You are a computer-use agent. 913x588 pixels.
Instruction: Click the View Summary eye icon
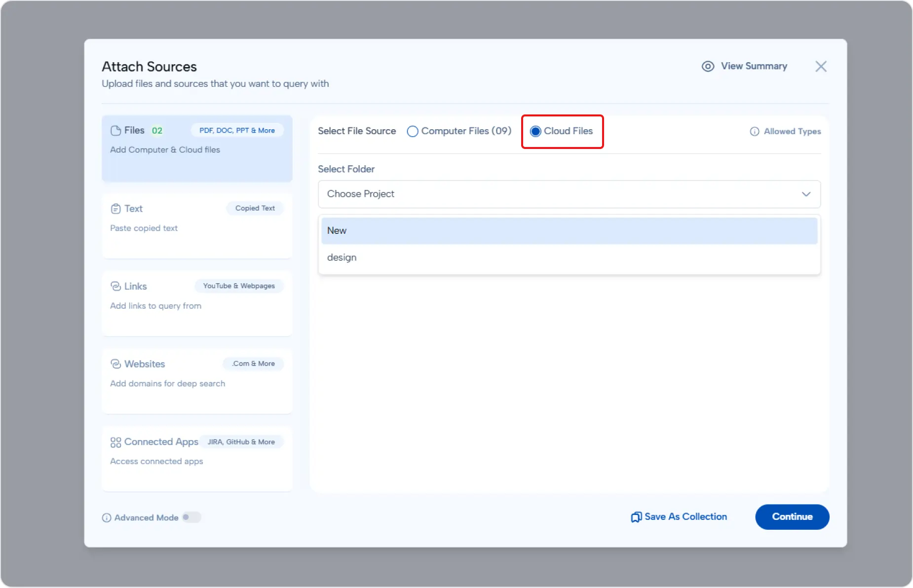708,66
